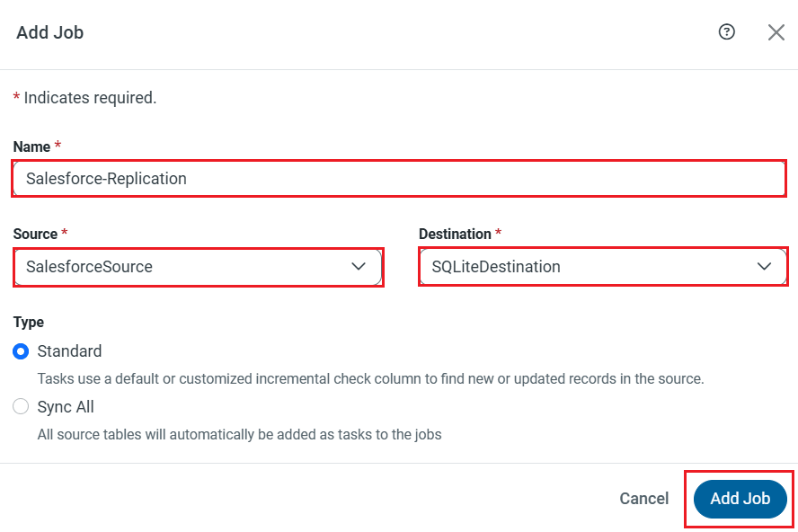This screenshot has width=798, height=532.
Task: Click the Indicates required note
Action: [90, 98]
